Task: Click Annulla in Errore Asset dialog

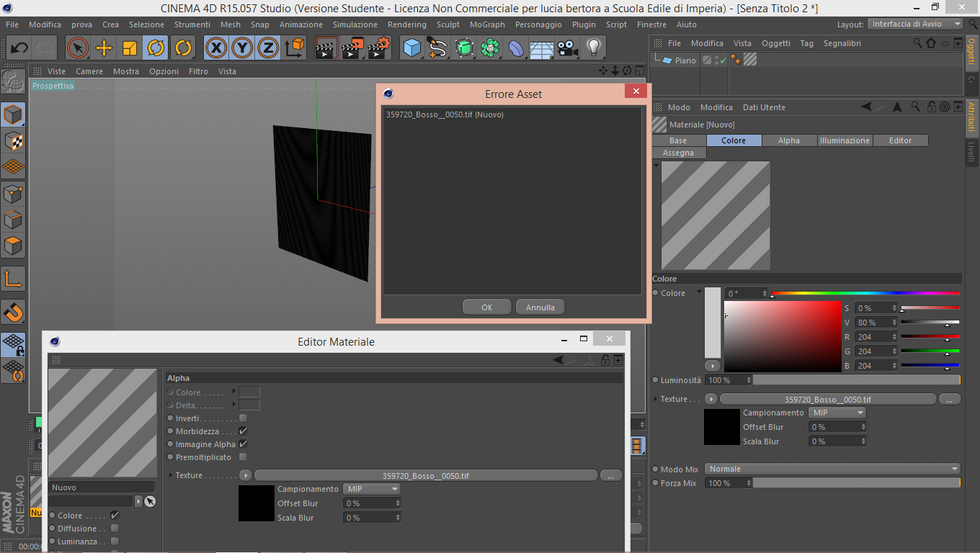Action: (x=540, y=307)
